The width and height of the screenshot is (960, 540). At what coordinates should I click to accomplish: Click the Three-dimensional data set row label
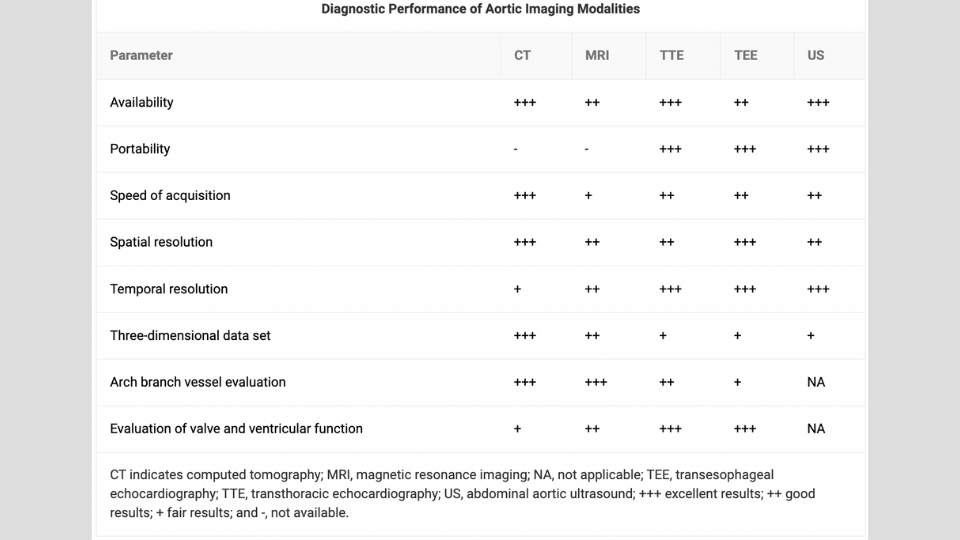(190, 336)
